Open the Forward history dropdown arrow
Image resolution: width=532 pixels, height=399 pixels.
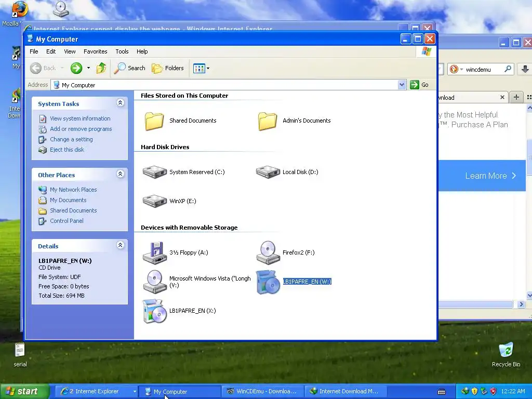click(88, 68)
